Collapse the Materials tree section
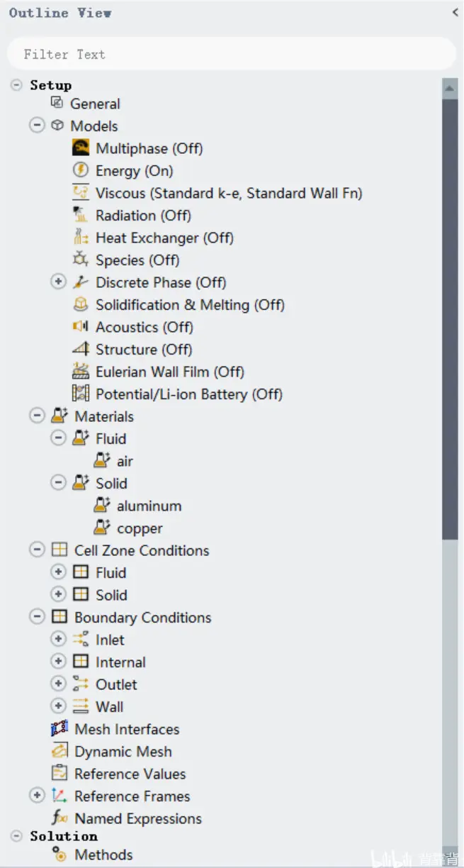Viewport: 464px width, 868px height. pos(37,416)
